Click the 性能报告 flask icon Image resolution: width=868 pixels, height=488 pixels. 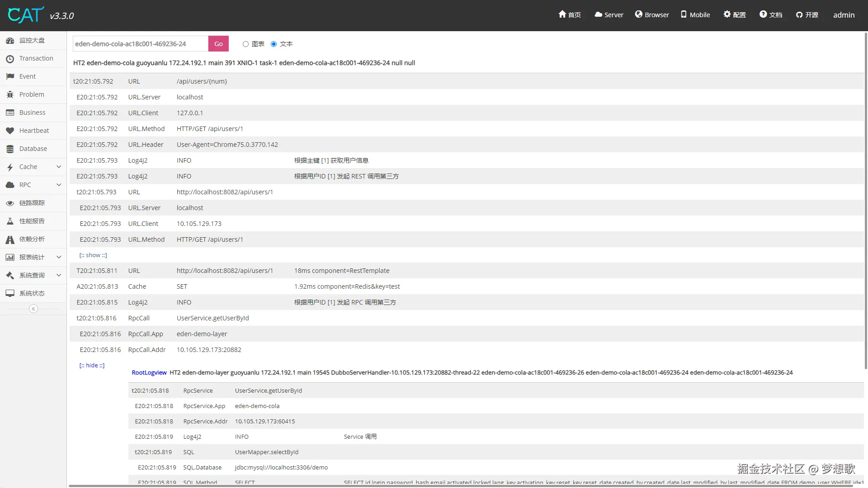[x=10, y=221]
